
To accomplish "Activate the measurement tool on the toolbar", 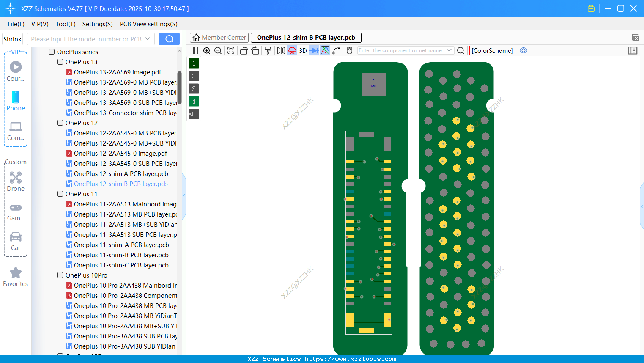I will tap(337, 50).
